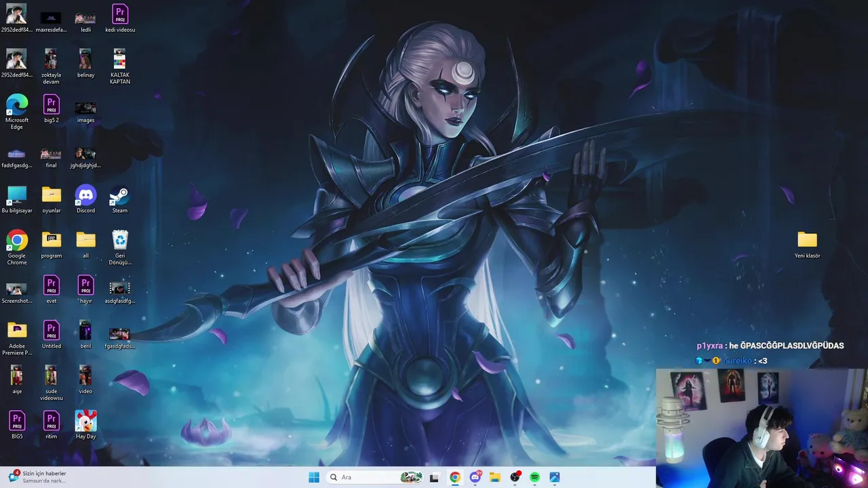Select the oyunlar folder icon
The image size is (868, 488).
click(51, 199)
